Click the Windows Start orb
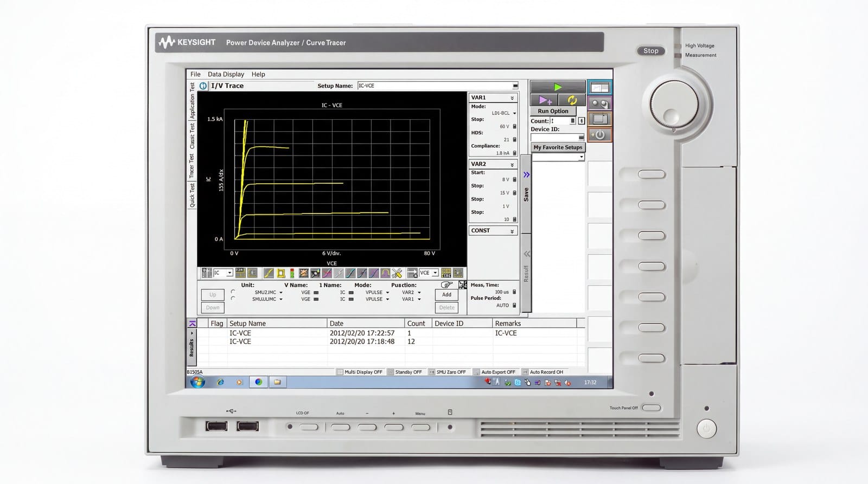 coord(197,382)
